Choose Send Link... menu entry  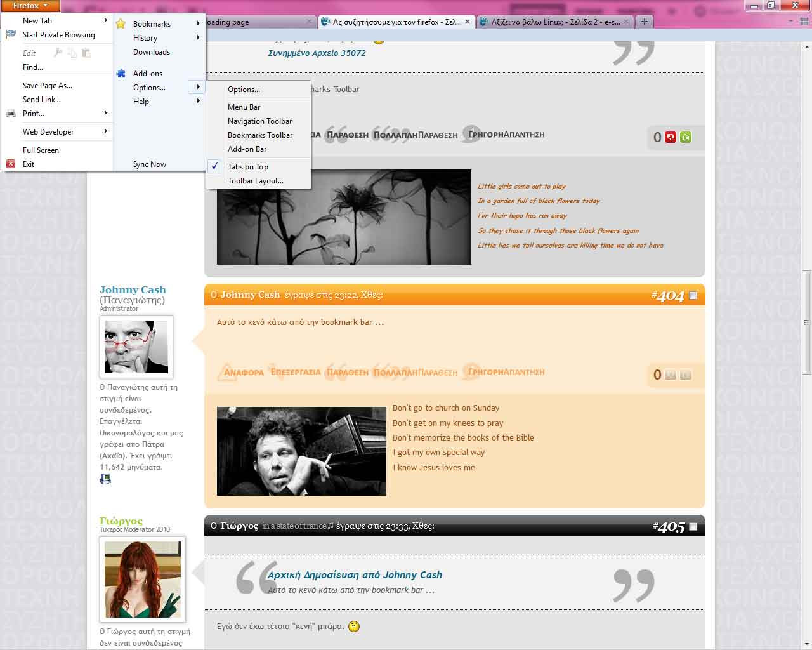tap(42, 100)
